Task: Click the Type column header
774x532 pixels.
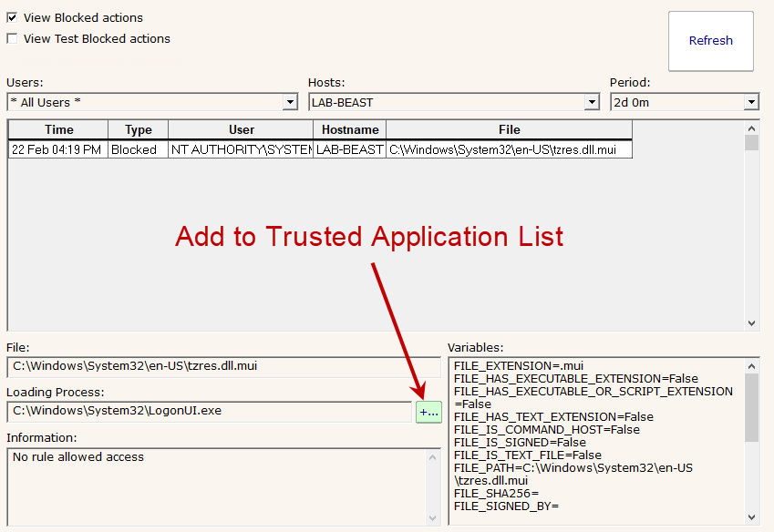Action: [x=138, y=129]
